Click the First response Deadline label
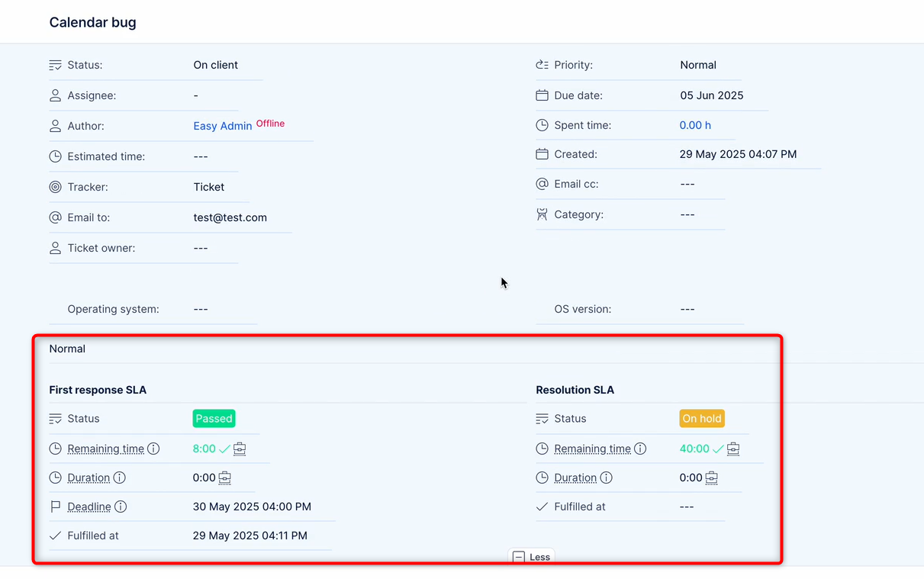 89,507
